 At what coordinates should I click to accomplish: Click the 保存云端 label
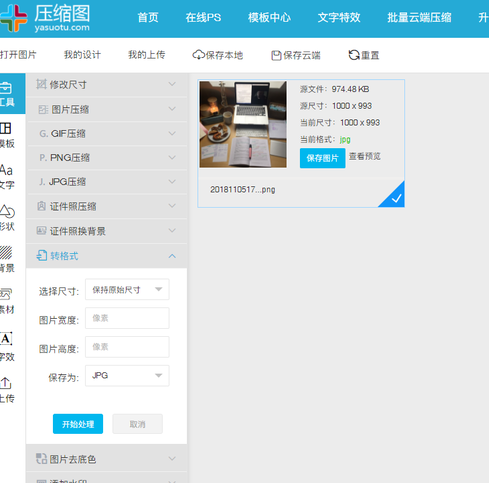pos(302,55)
